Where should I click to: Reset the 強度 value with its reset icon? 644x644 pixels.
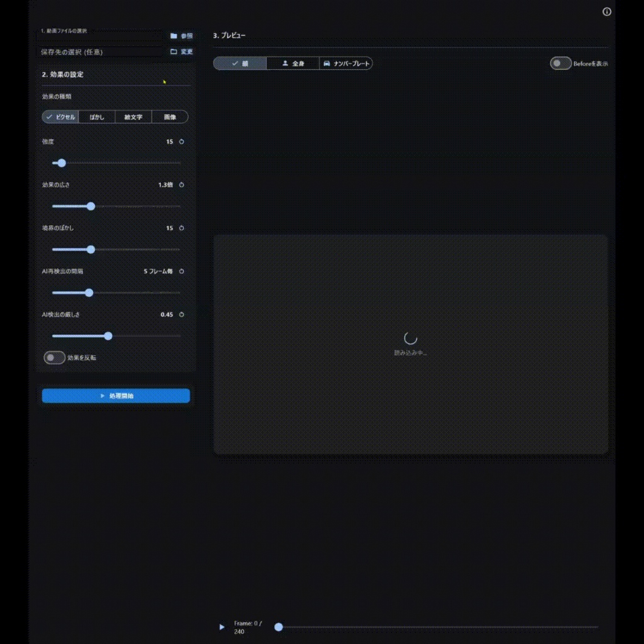coord(182,142)
